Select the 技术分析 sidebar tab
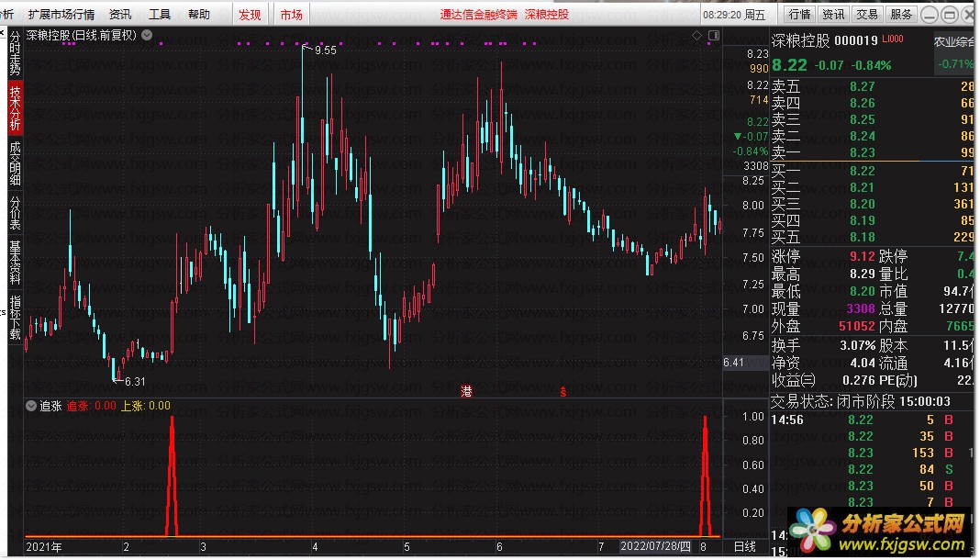Image resolution: width=980 pixels, height=560 pixels. (x=15, y=107)
